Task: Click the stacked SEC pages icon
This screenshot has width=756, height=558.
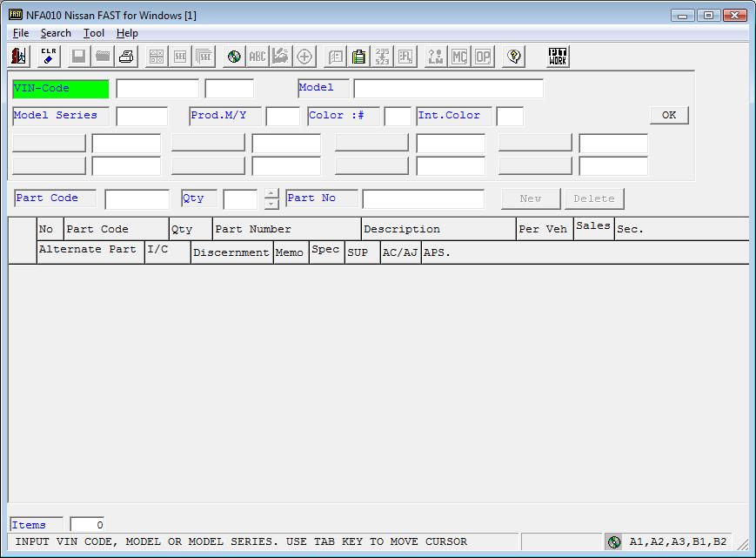Action: point(204,57)
